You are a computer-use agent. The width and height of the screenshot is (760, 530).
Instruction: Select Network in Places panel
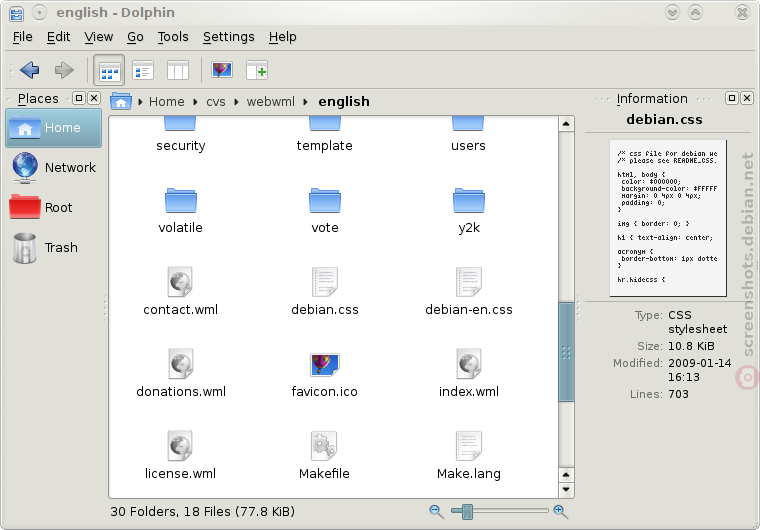pyautogui.click(x=53, y=168)
